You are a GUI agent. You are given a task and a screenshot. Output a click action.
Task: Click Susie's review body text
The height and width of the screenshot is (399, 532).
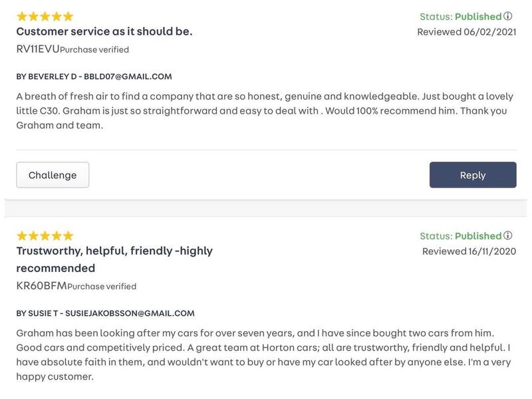click(263, 354)
